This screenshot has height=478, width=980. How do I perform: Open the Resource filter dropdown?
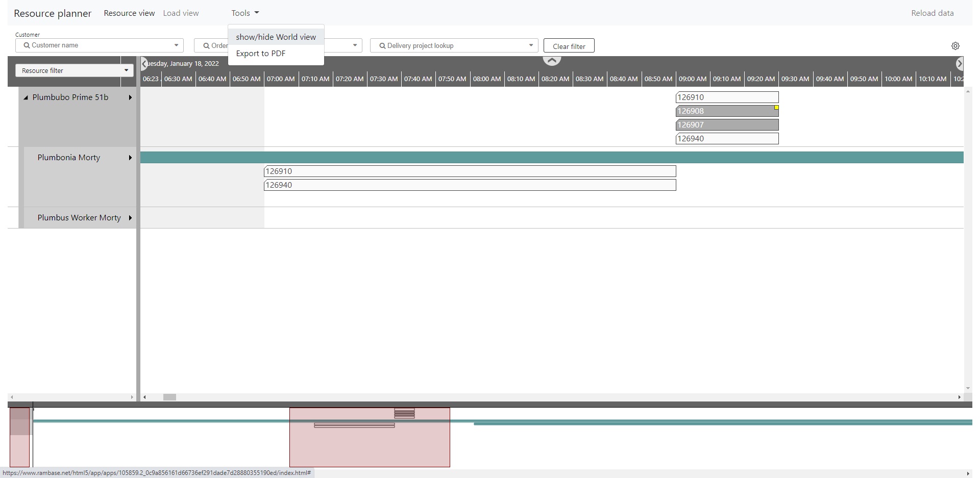coord(74,70)
